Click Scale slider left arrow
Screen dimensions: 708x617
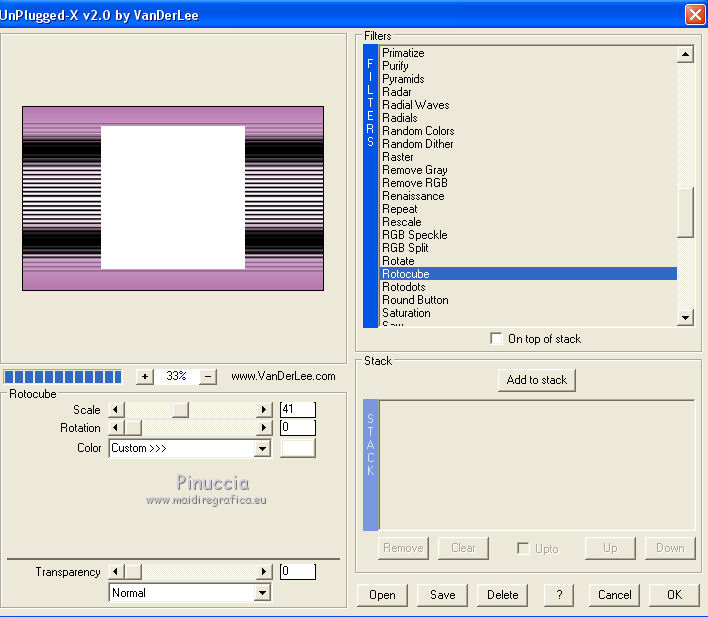point(116,410)
